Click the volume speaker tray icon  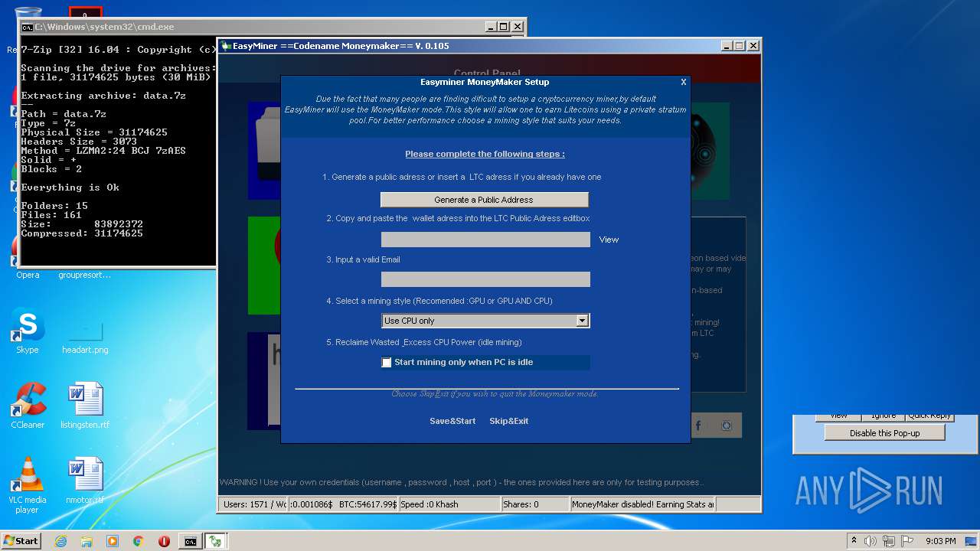870,541
